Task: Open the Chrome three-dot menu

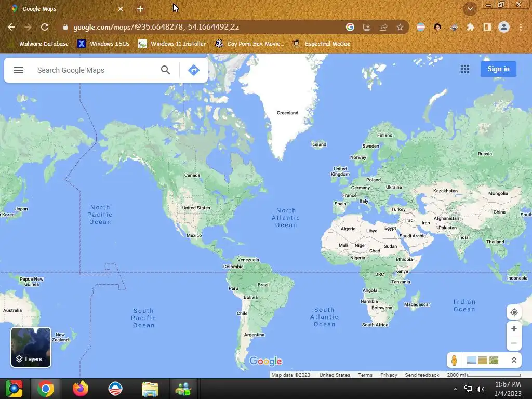Action: click(x=521, y=27)
